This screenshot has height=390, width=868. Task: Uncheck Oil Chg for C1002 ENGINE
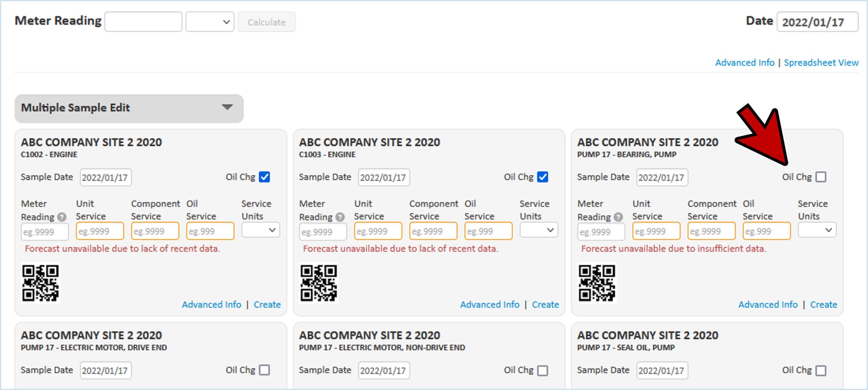[x=264, y=177]
